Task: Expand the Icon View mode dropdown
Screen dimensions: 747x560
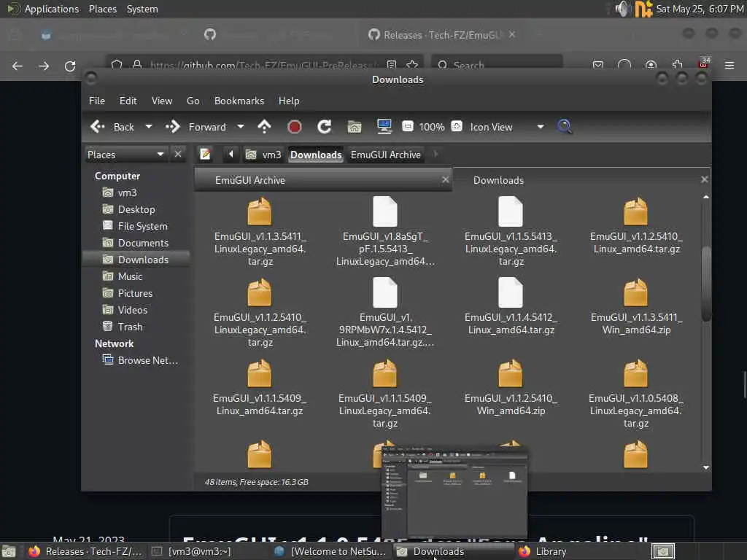Action: [540, 127]
